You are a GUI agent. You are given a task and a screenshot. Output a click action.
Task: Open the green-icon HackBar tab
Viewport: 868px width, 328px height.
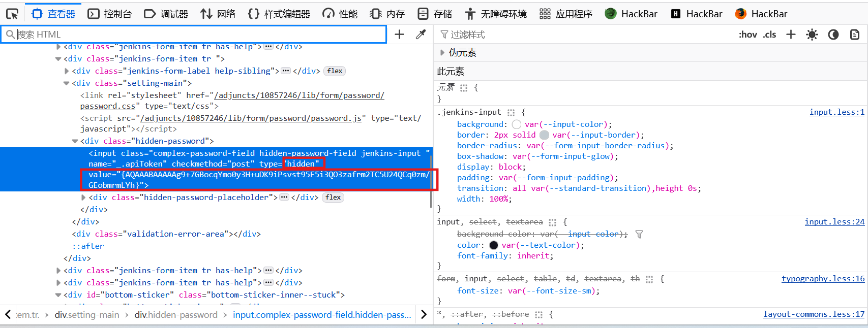pyautogui.click(x=631, y=14)
